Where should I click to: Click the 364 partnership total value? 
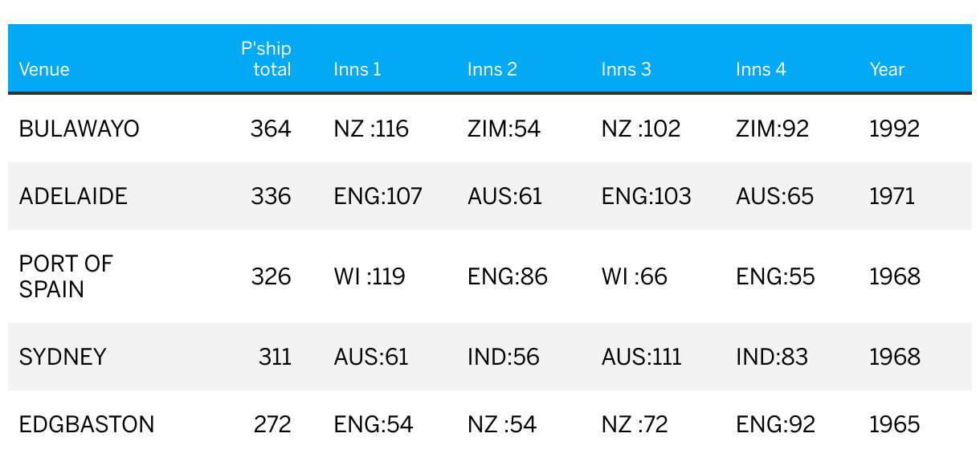[271, 129]
